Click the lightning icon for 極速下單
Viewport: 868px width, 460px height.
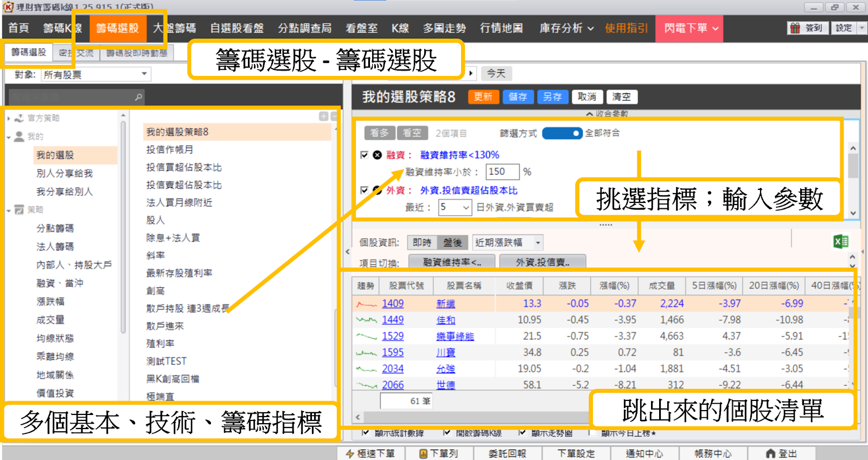coord(350,453)
